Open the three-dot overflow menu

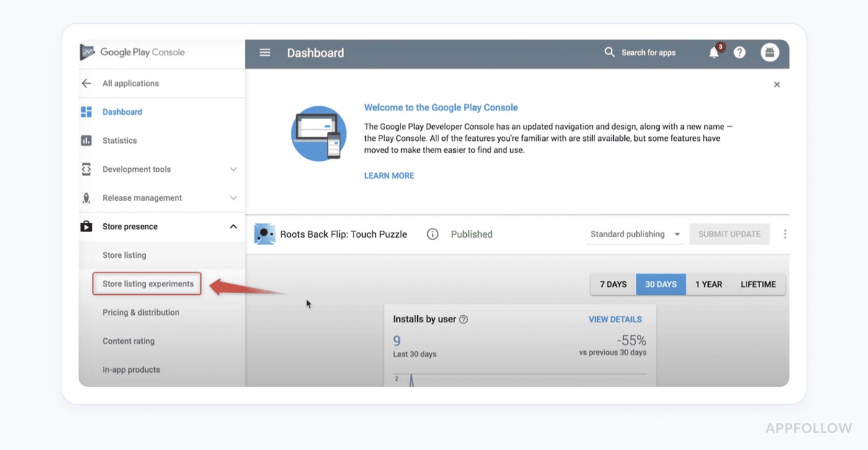(x=785, y=234)
